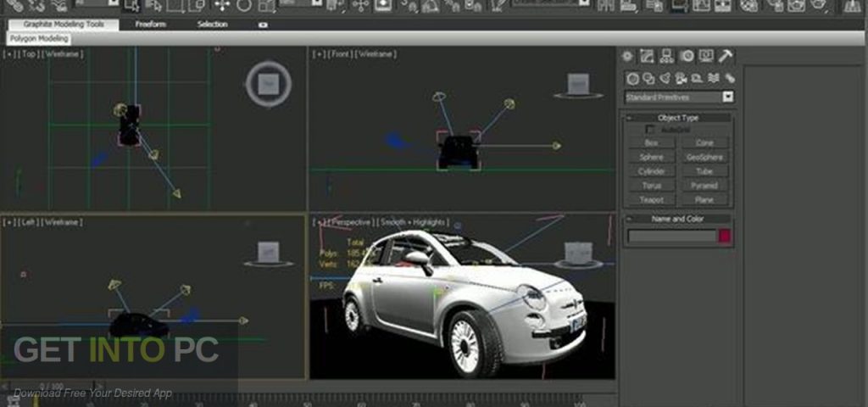Select the Shapes category icon
Screen dimensions: 868x407
(648, 78)
